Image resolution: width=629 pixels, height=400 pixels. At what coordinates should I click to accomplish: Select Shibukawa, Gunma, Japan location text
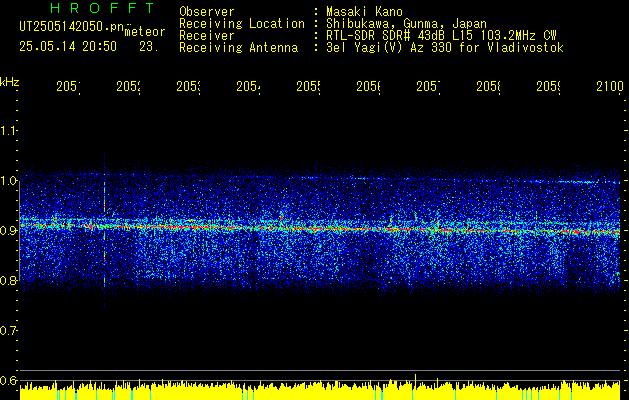[406, 24]
